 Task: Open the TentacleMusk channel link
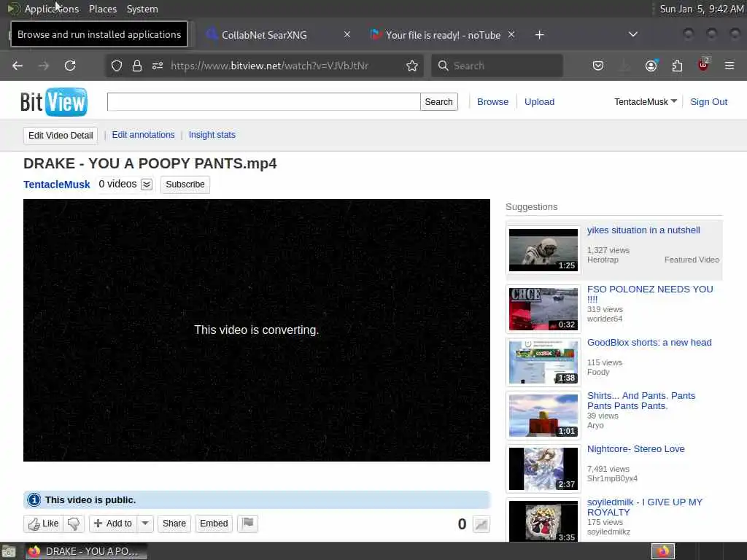(57, 184)
